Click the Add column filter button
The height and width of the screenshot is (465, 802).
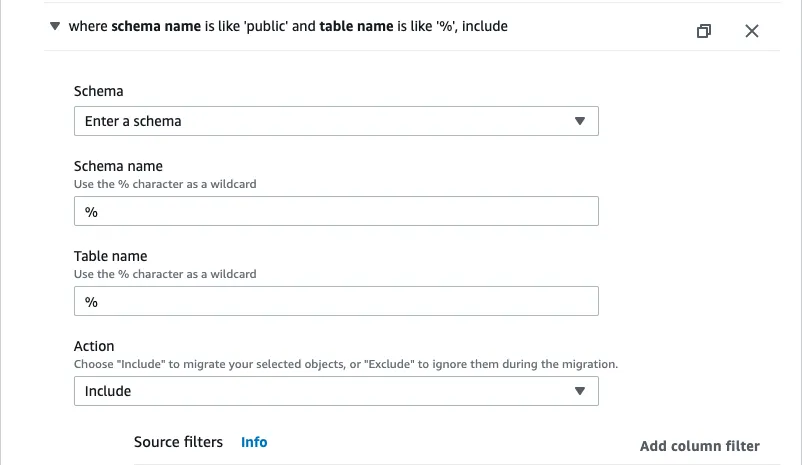[x=700, y=446]
